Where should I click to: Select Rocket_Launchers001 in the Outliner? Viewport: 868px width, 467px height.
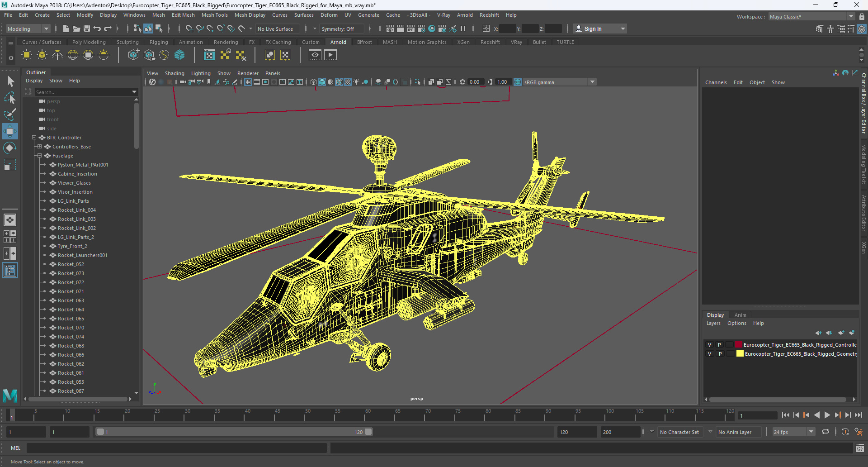point(82,255)
